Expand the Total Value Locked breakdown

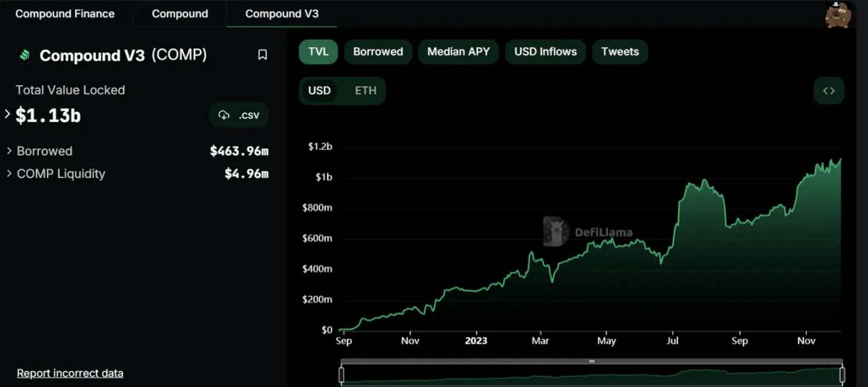click(7, 114)
